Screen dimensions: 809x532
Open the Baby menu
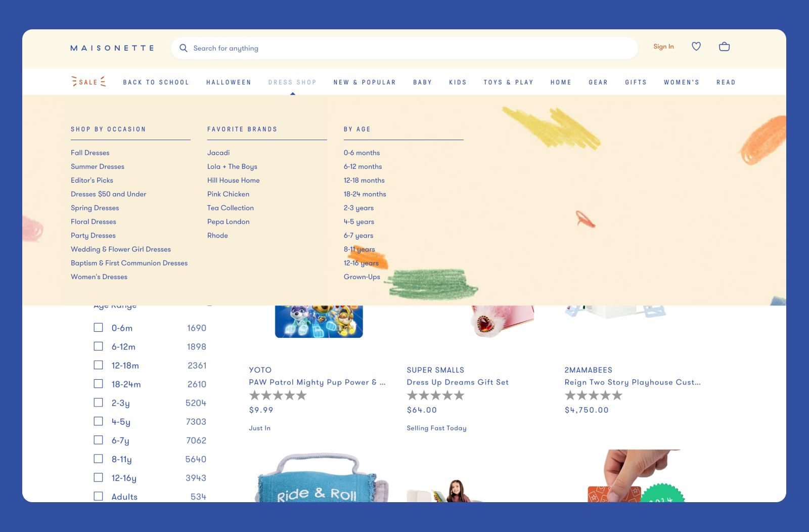click(422, 82)
